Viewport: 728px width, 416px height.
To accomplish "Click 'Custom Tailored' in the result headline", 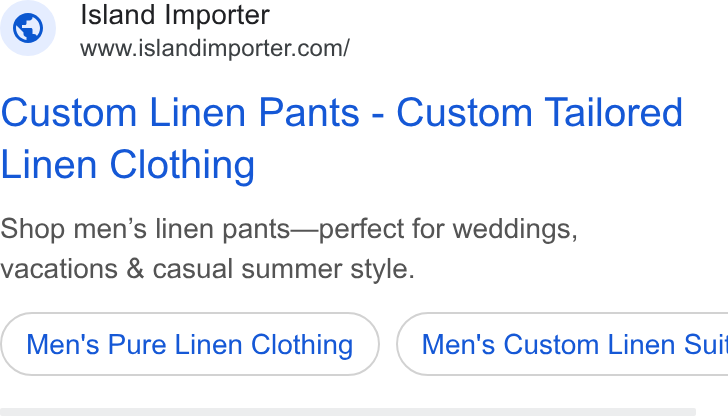I will click(540, 112).
